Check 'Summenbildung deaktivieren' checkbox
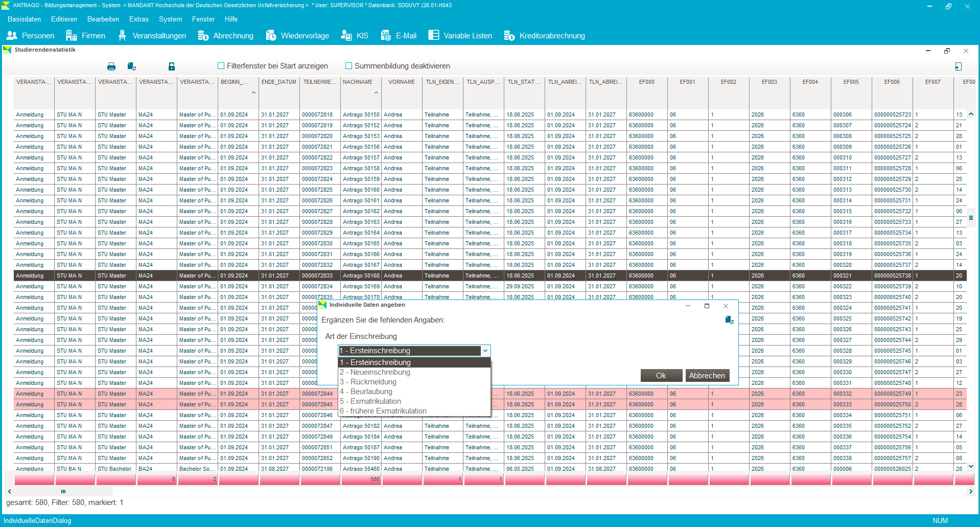The width and height of the screenshot is (980, 527). coord(349,66)
